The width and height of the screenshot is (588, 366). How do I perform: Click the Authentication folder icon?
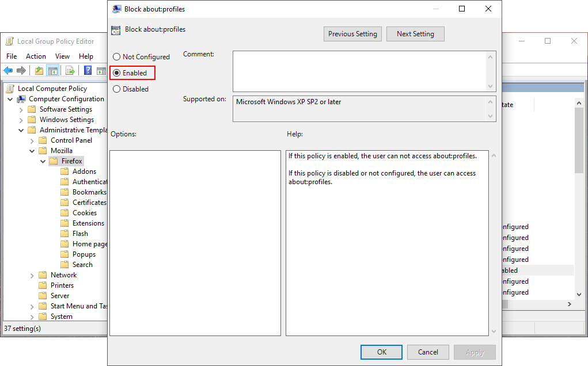point(65,182)
